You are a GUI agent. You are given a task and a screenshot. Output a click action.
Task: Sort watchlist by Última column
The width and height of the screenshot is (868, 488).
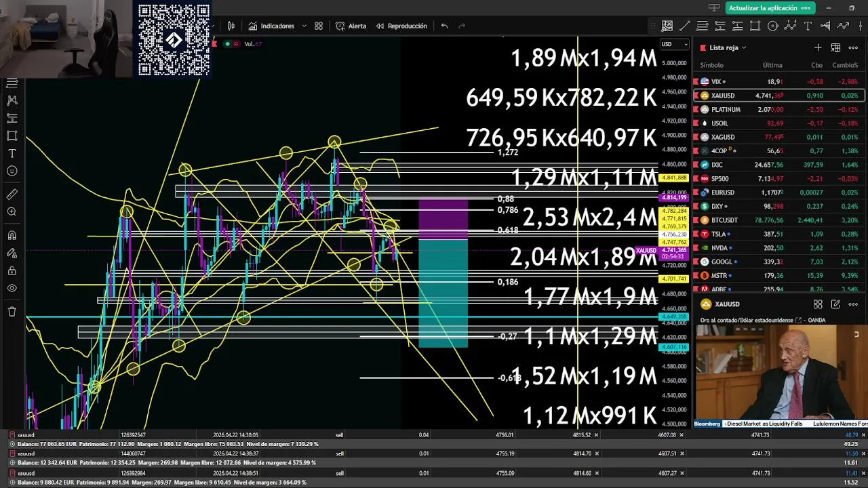tap(772, 65)
